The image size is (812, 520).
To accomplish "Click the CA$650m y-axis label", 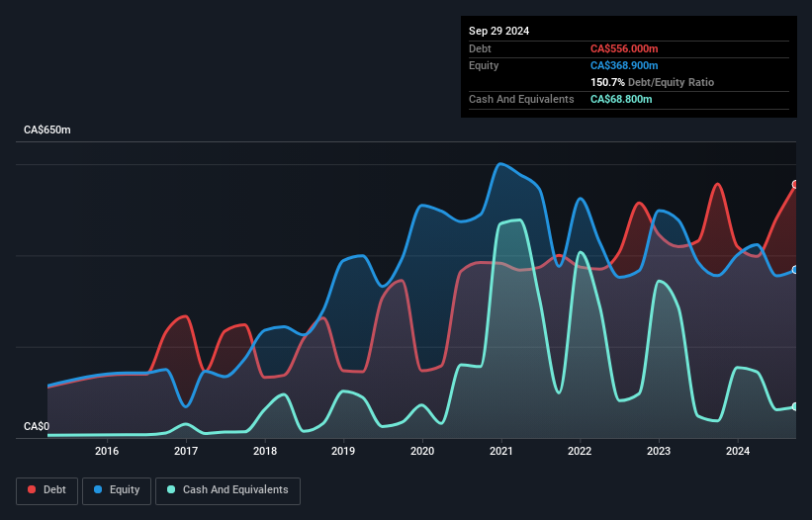I will [47, 130].
